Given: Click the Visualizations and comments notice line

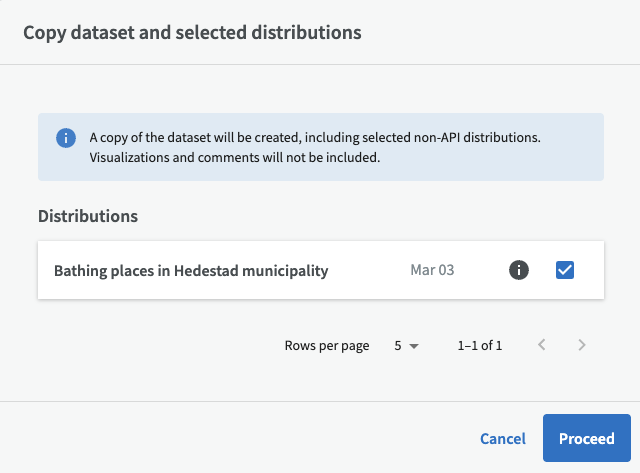Looking at the screenshot, I should point(235,158).
